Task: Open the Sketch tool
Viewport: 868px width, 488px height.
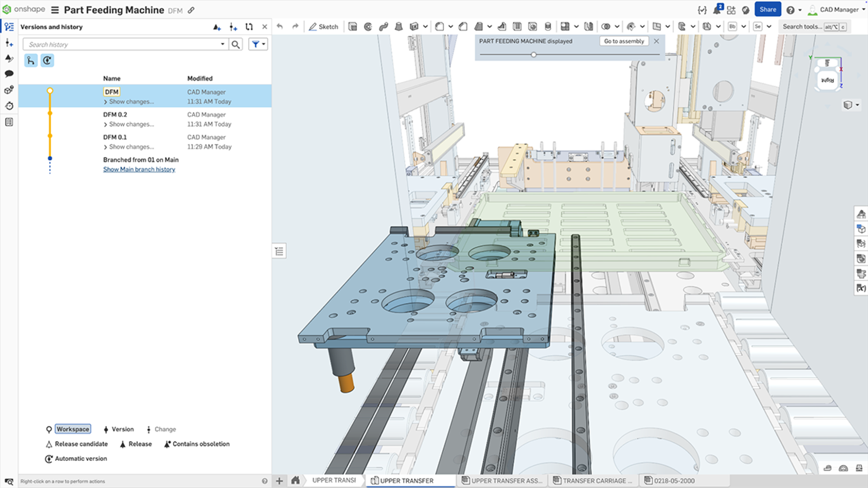Action: point(324,26)
